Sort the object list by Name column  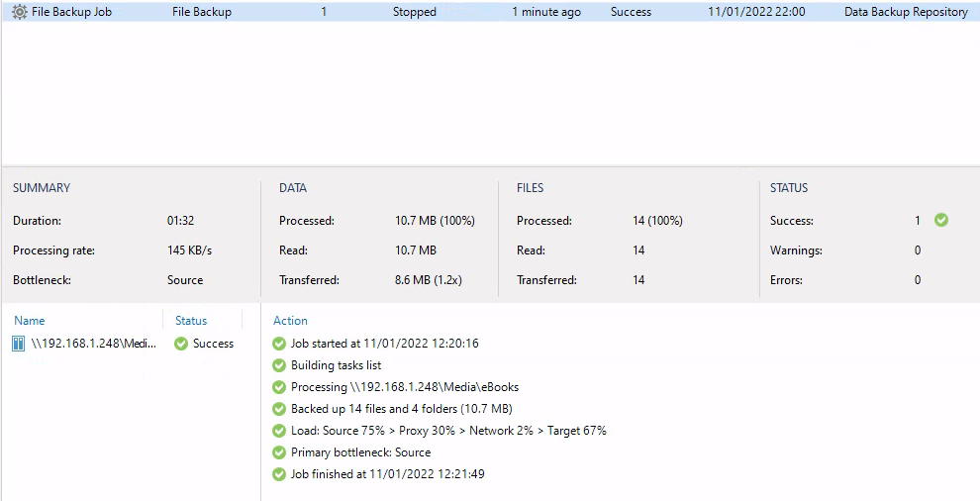tap(30, 321)
